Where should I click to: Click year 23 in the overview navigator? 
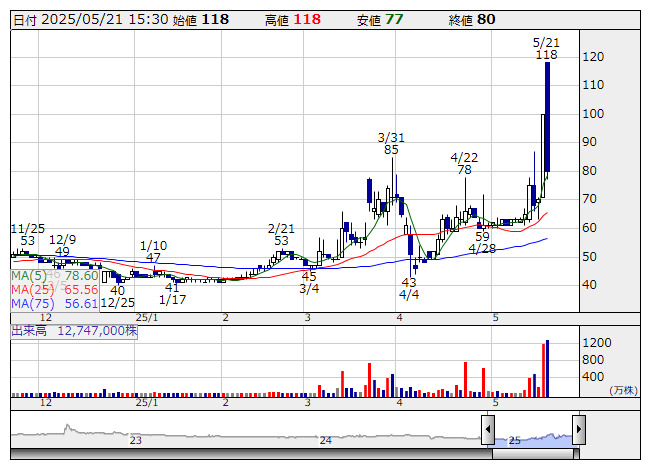136,440
